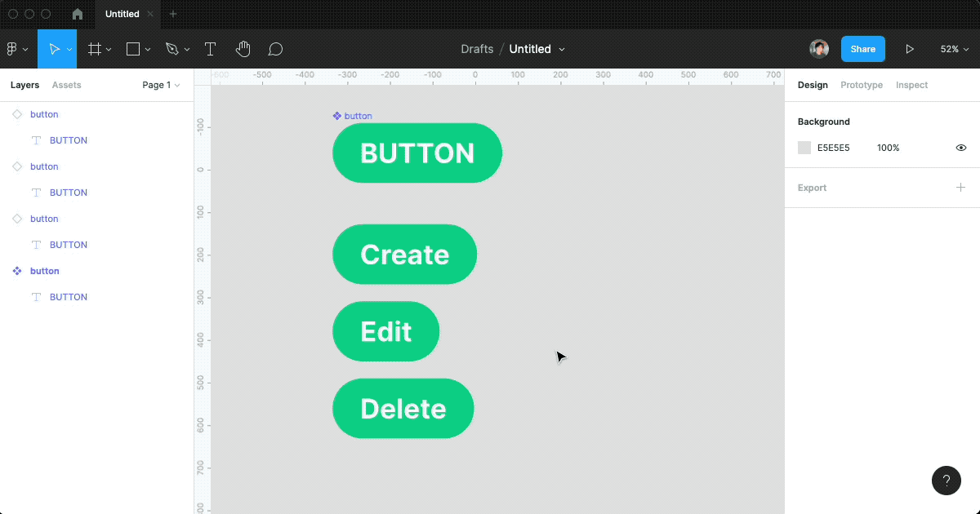Select the Move tool in toolbar
Image resolution: width=980 pixels, height=514 pixels.
click(54, 49)
